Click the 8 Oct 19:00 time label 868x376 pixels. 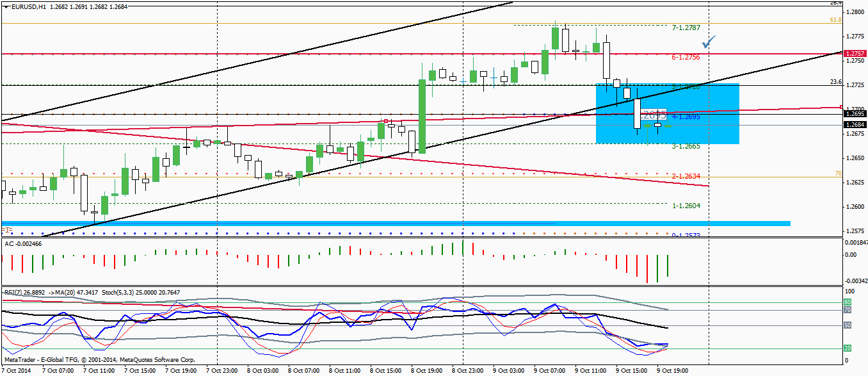(x=427, y=370)
